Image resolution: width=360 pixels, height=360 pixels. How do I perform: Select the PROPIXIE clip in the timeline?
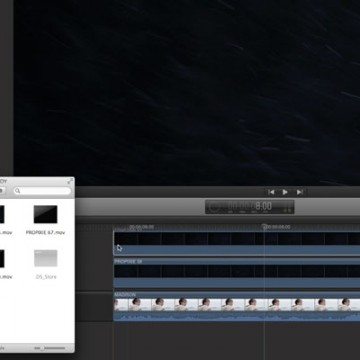point(237,273)
